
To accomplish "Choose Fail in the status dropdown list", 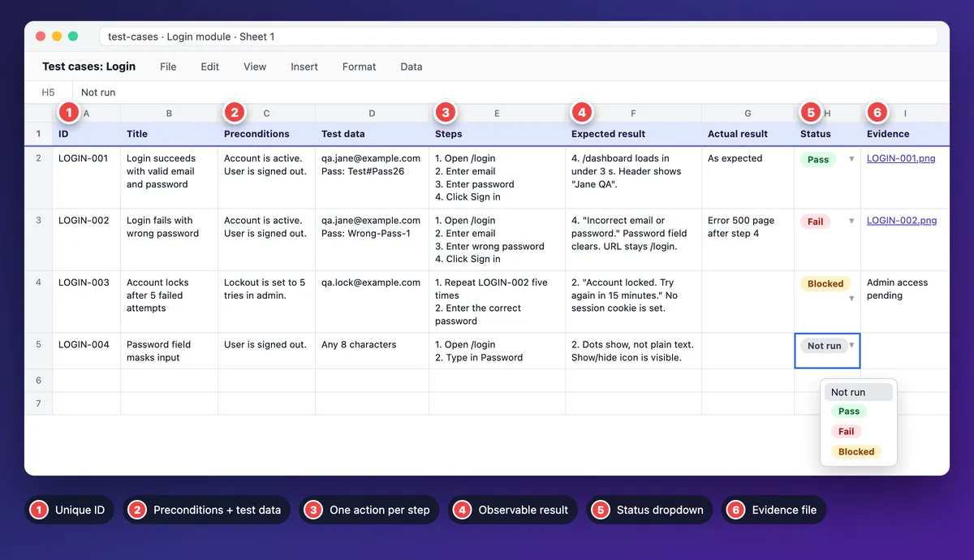I will tap(847, 432).
